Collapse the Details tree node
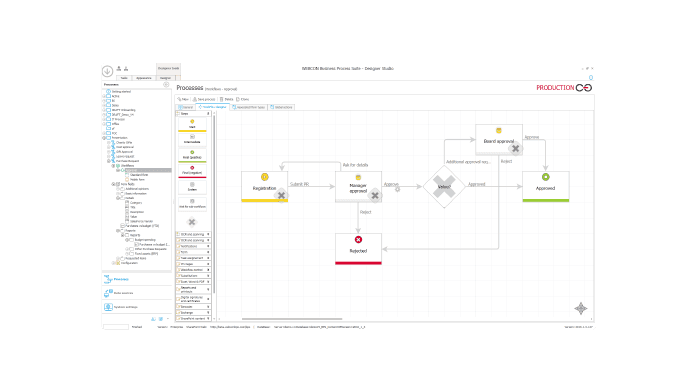The height and width of the screenshot is (386, 689). 118,198
